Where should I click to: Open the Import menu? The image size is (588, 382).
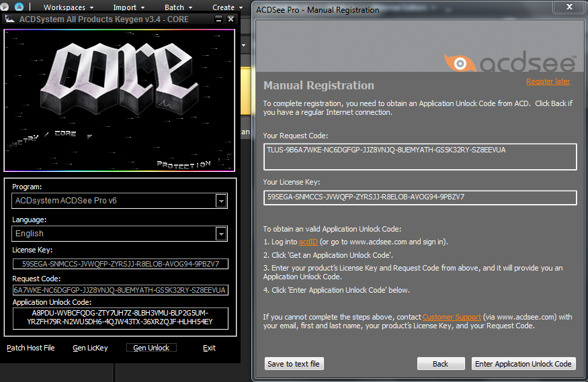(x=128, y=7)
